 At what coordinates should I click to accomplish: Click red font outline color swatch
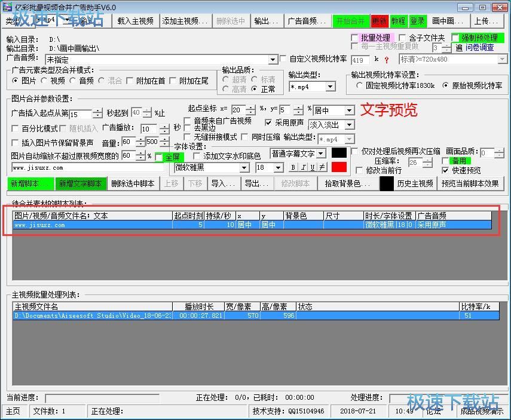pos(339,167)
